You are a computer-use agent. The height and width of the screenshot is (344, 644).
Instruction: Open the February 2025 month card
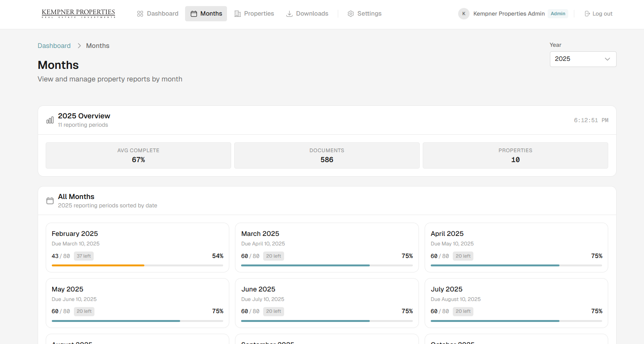pyautogui.click(x=137, y=247)
